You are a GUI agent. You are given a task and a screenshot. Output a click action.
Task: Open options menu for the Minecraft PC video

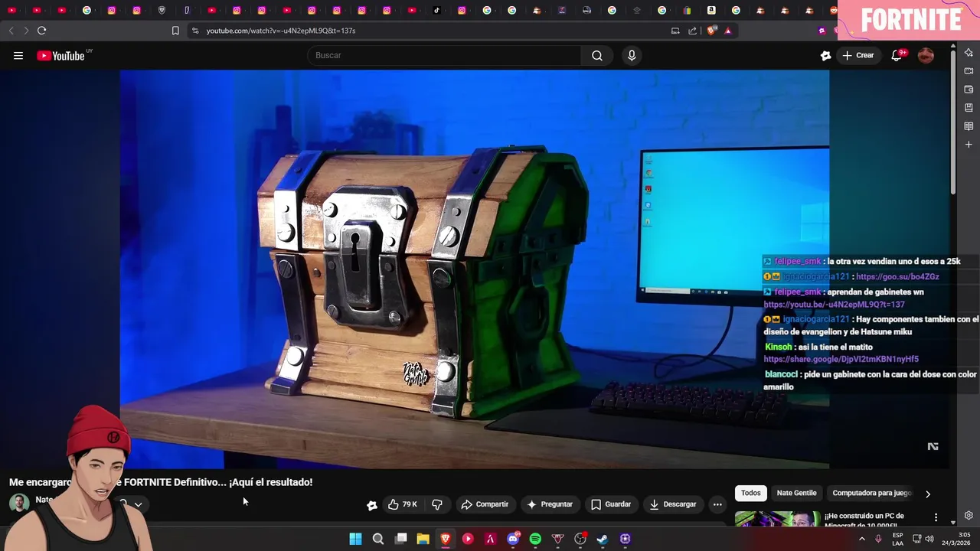click(936, 518)
